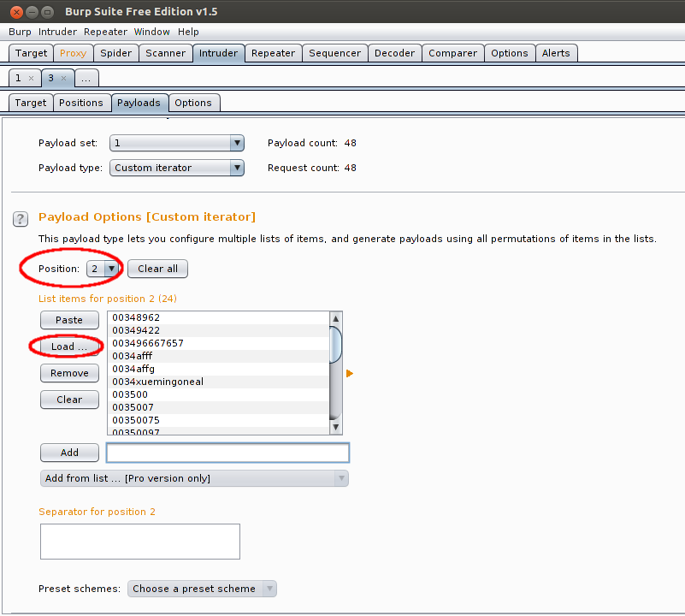
Task: Open the Intruder Target sub-tab
Action: pyautogui.click(x=31, y=103)
